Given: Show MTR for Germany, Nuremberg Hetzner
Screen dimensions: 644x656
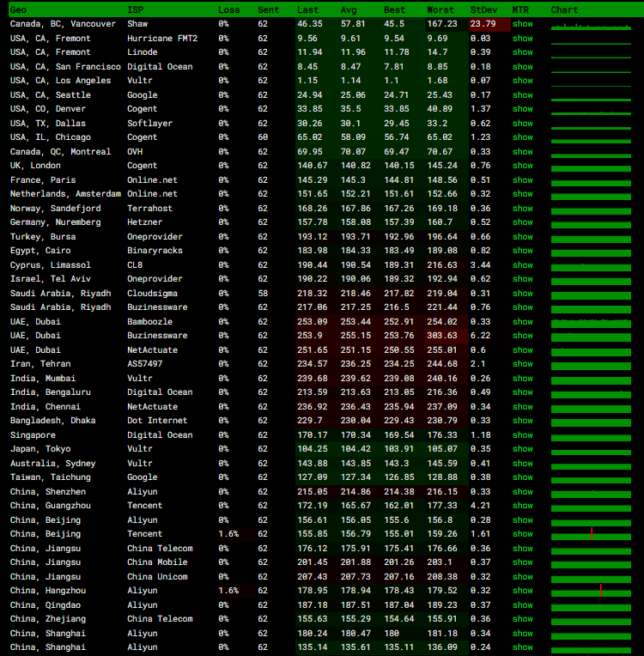Looking at the screenshot, I should tap(523, 222).
